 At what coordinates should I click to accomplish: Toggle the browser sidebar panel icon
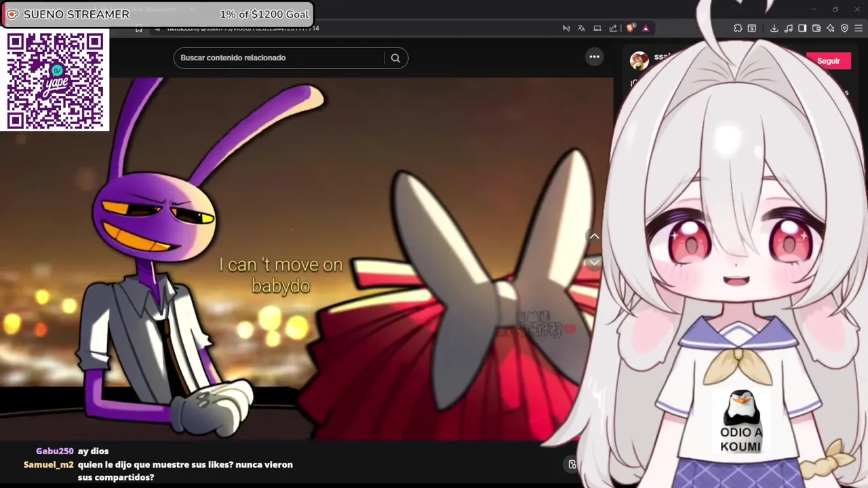click(802, 28)
